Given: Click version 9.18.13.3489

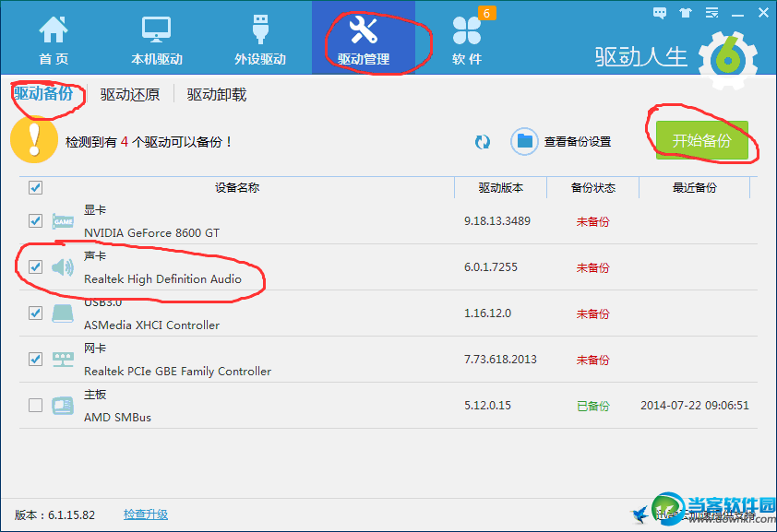Looking at the screenshot, I should (x=497, y=220).
